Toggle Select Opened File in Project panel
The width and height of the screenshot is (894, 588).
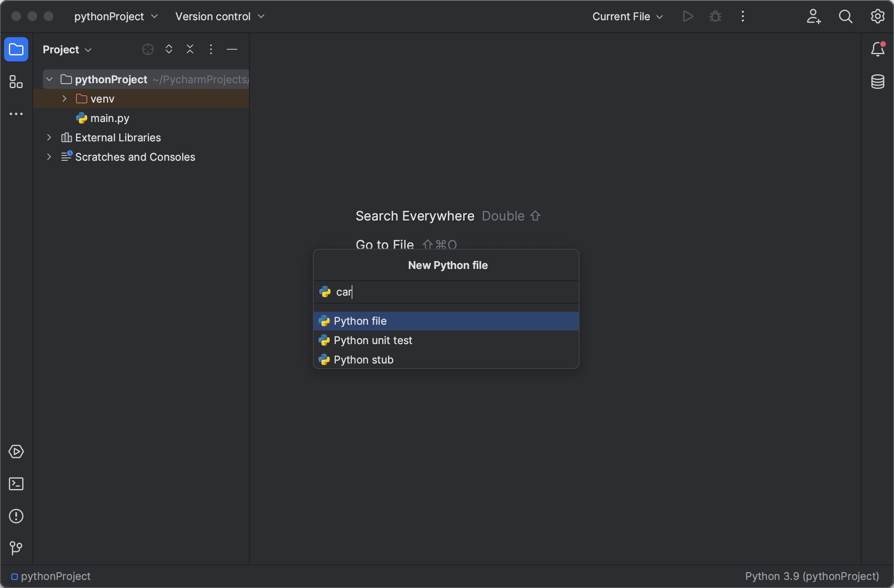[x=147, y=49]
